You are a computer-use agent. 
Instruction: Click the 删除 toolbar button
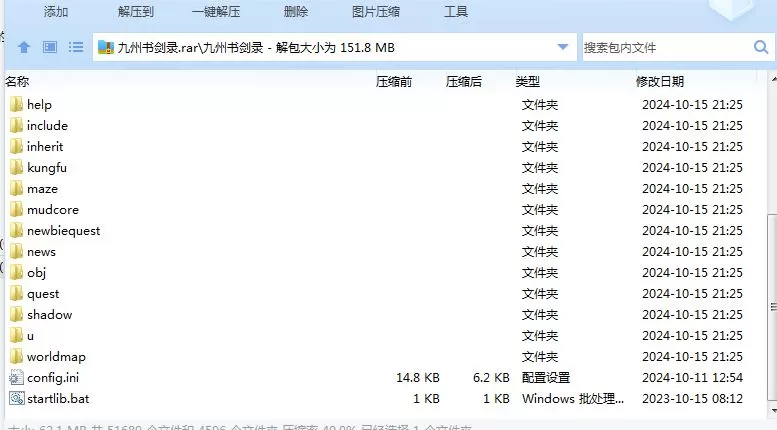pyautogui.click(x=296, y=11)
